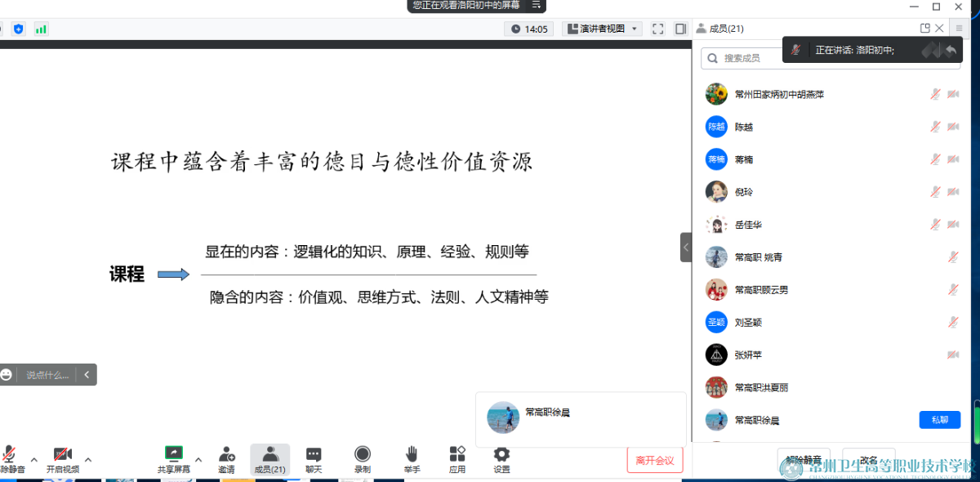
Task: Start recording with the 录制 icon
Action: pos(363,455)
